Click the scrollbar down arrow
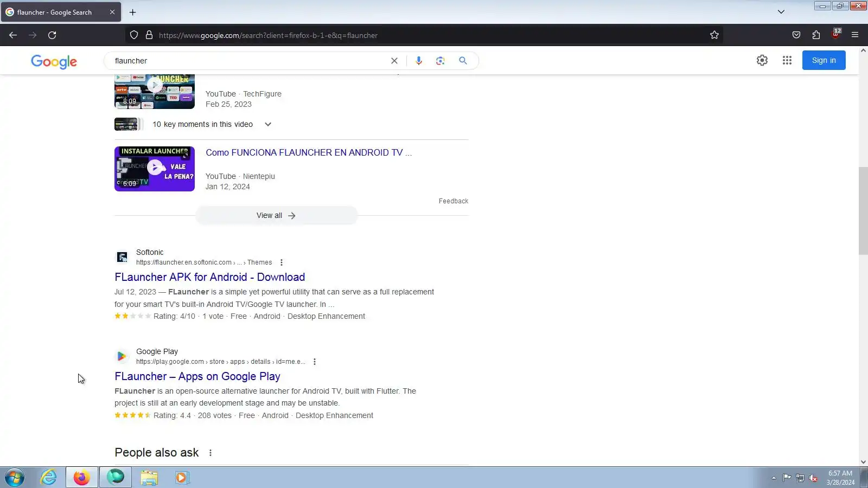868x488 pixels. 863,462
